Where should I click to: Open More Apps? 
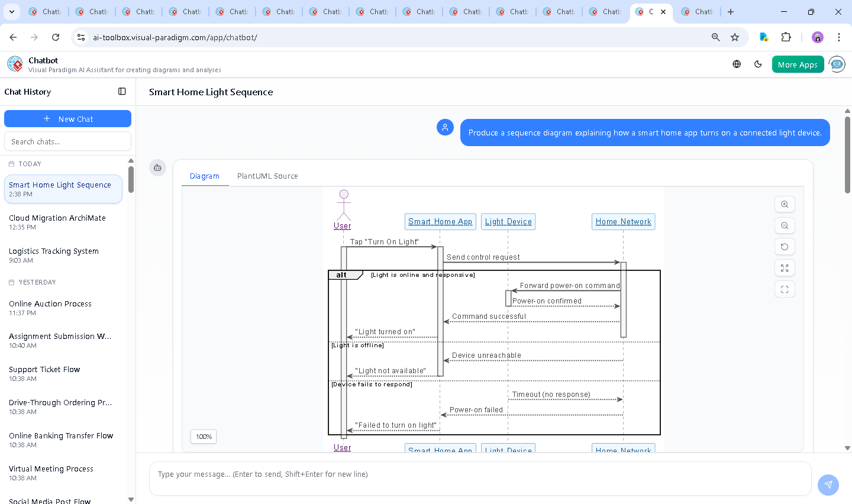click(x=798, y=64)
